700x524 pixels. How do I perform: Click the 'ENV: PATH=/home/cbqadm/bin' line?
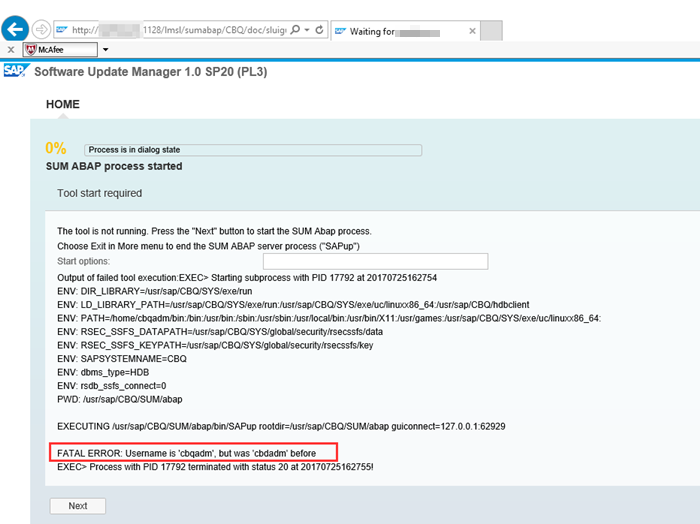pos(329,318)
